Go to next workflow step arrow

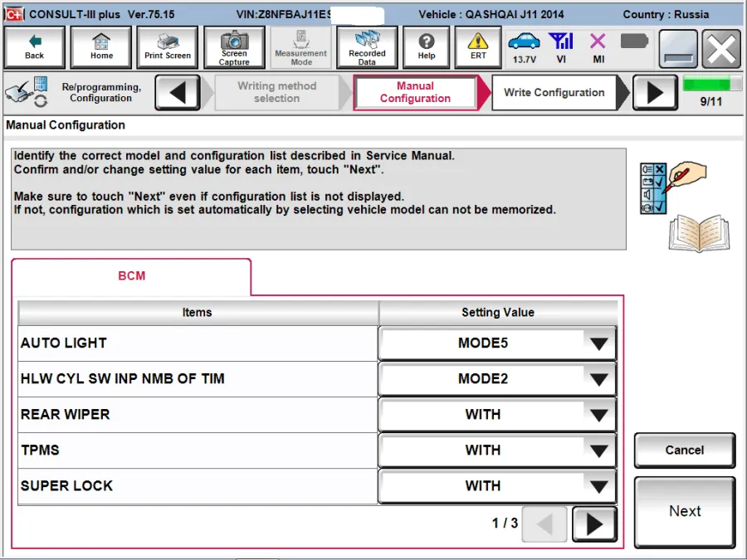[655, 92]
